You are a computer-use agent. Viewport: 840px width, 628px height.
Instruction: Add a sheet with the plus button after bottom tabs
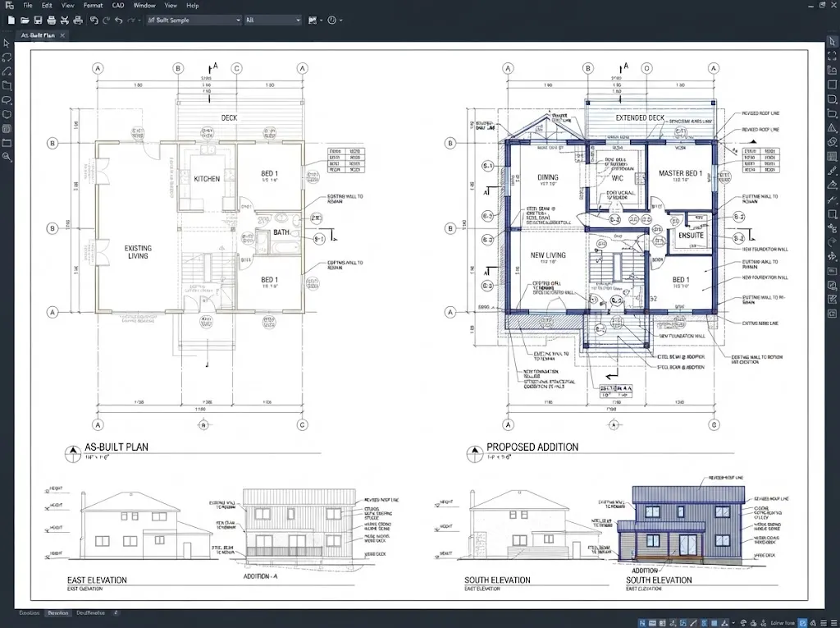[115, 613]
